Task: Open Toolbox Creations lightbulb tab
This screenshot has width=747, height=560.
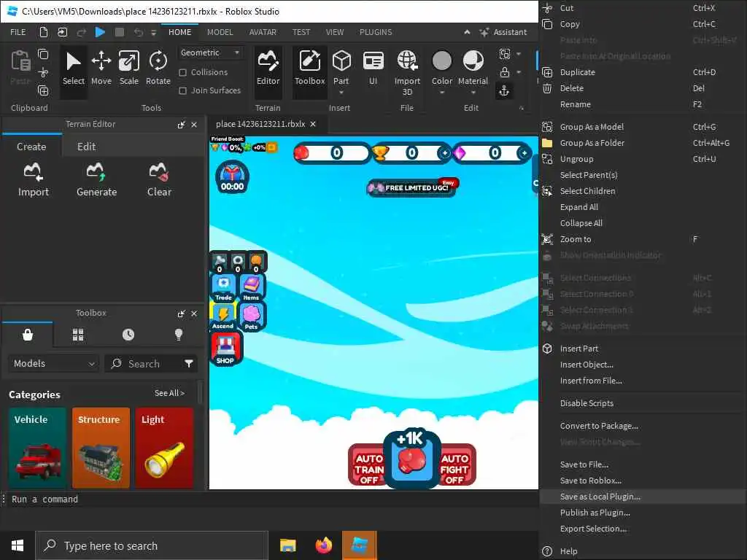Action: pyautogui.click(x=179, y=335)
